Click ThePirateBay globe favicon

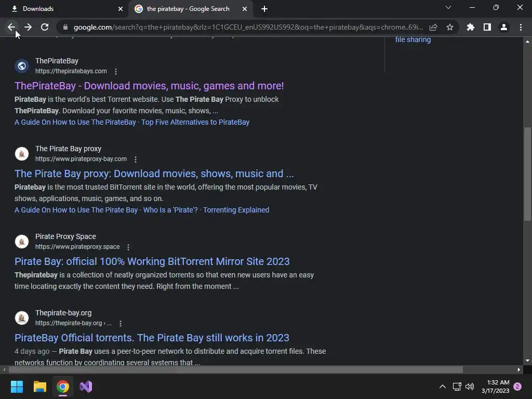[x=22, y=66]
